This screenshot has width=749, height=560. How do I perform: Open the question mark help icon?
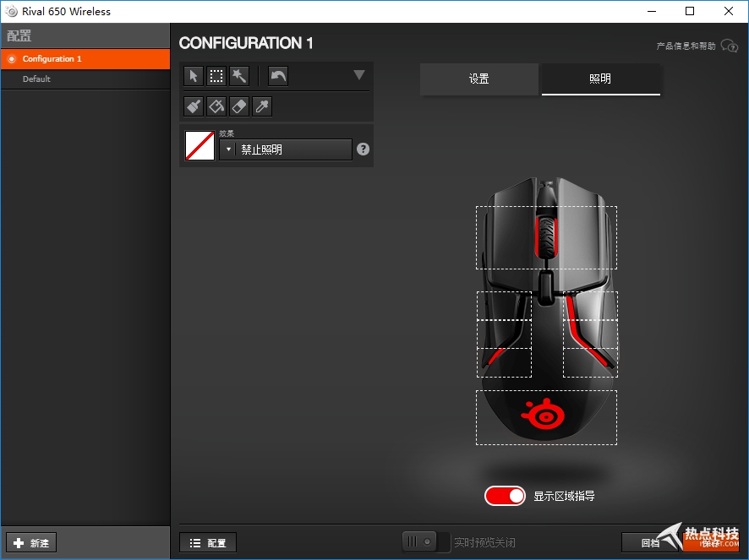pos(363,150)
